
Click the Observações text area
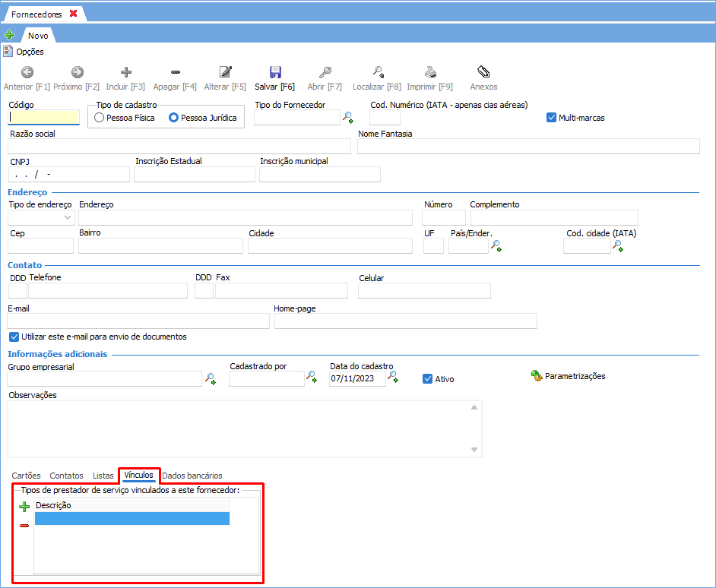[x=245, y=429]
